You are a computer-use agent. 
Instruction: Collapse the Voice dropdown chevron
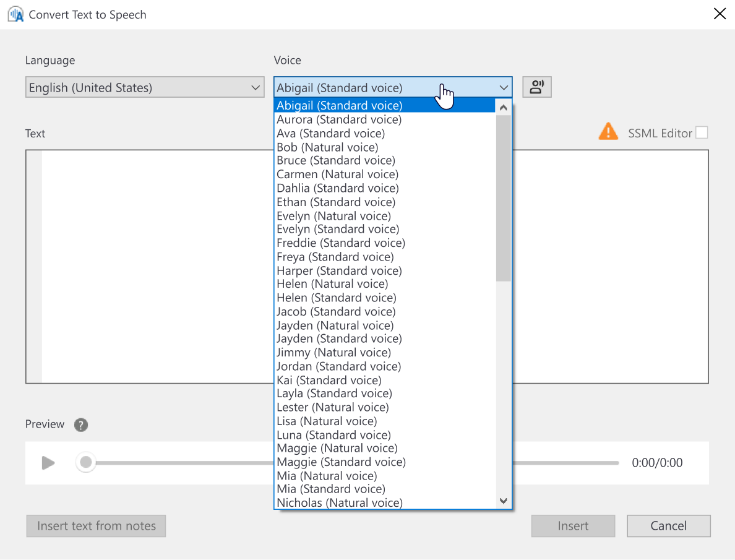pyautogui.click(x=503, y=87)
